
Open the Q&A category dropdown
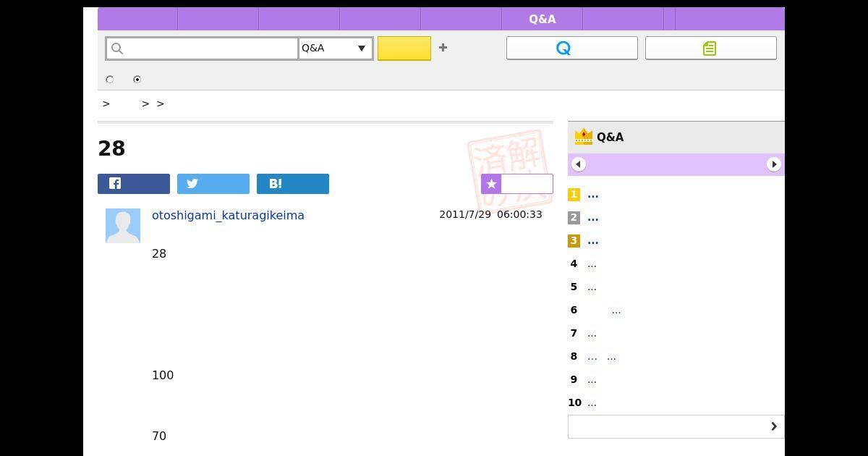click(x=336, y=48)
